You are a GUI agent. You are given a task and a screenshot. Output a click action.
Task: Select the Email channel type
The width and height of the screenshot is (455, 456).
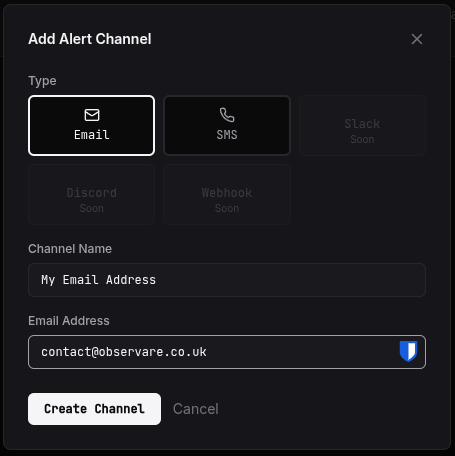click(x=91, y=125)
